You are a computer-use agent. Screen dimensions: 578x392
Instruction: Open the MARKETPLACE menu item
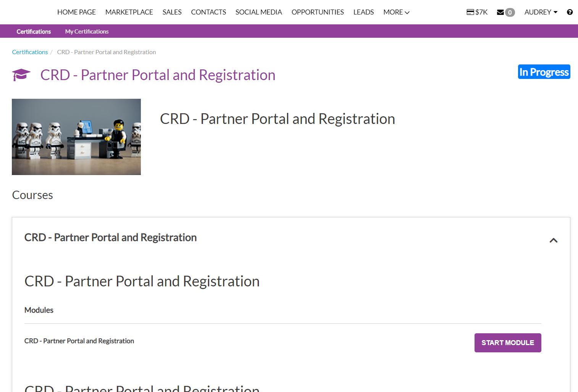[x=129, y=12]
